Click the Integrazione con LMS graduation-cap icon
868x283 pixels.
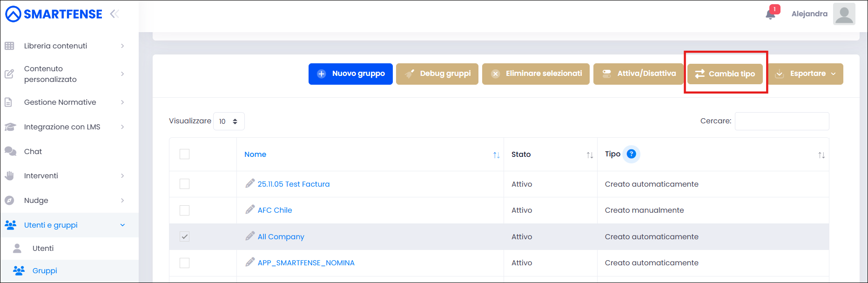(x=10, y=127)
